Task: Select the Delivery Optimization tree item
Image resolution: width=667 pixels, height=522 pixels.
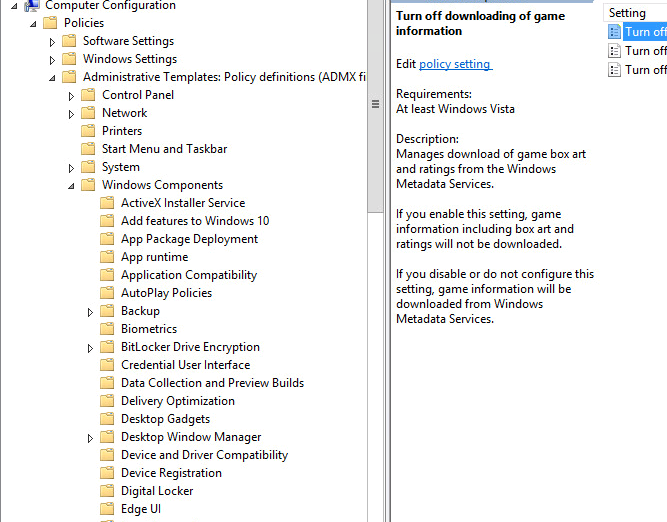Action: 178,401
